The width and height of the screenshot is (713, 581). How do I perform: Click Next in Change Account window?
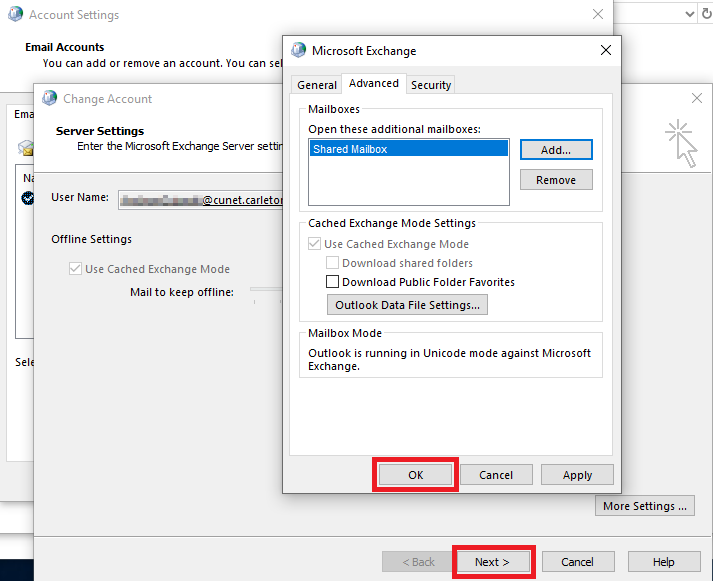(x=493, y=562)
